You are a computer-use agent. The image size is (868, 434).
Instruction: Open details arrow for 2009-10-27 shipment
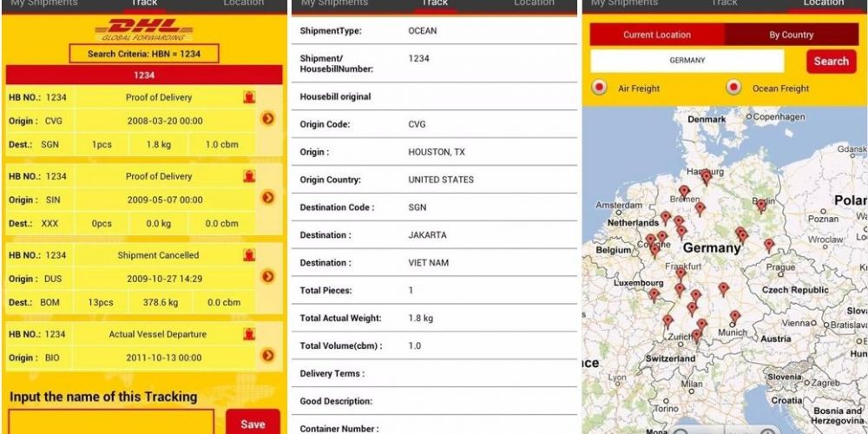tap(268, 277)
